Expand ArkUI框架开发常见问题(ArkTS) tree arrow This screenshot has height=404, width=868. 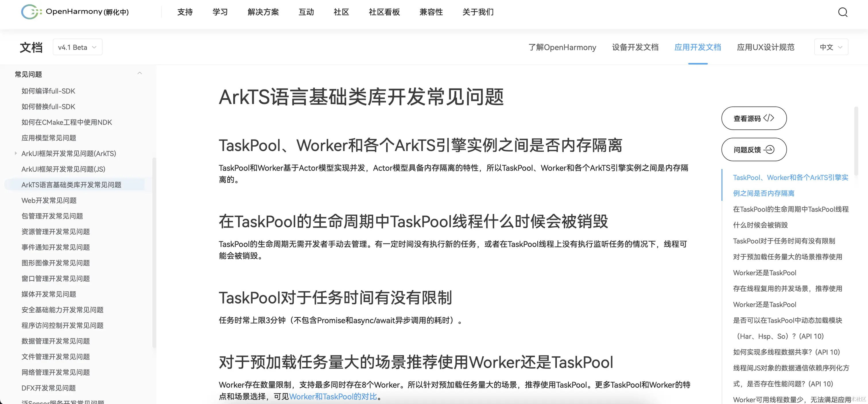[x=16, y=153]
